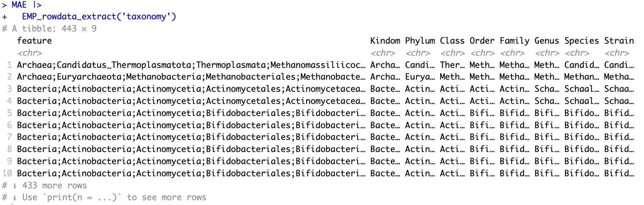
Task: Click the Order column header
Action: click(x=482, y=41)
